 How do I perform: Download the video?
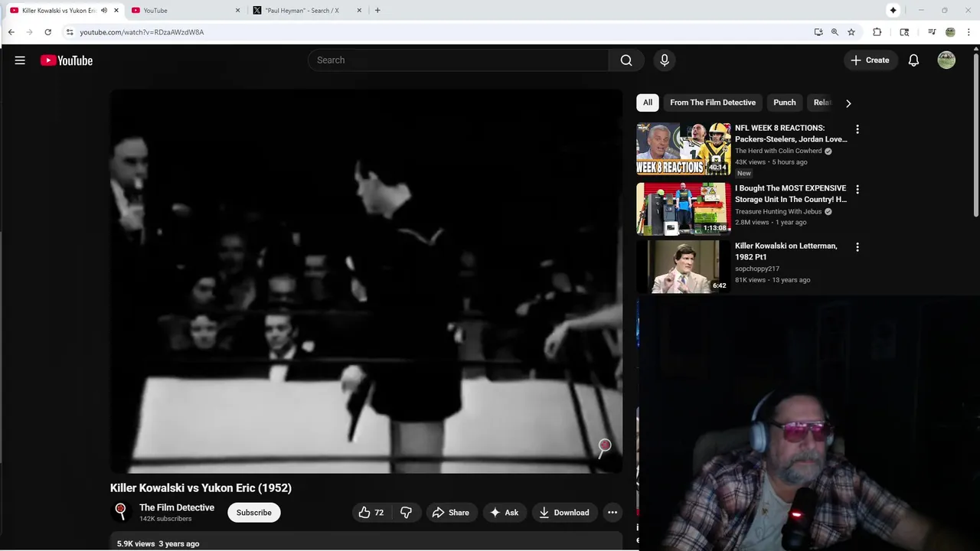[564, 513]
